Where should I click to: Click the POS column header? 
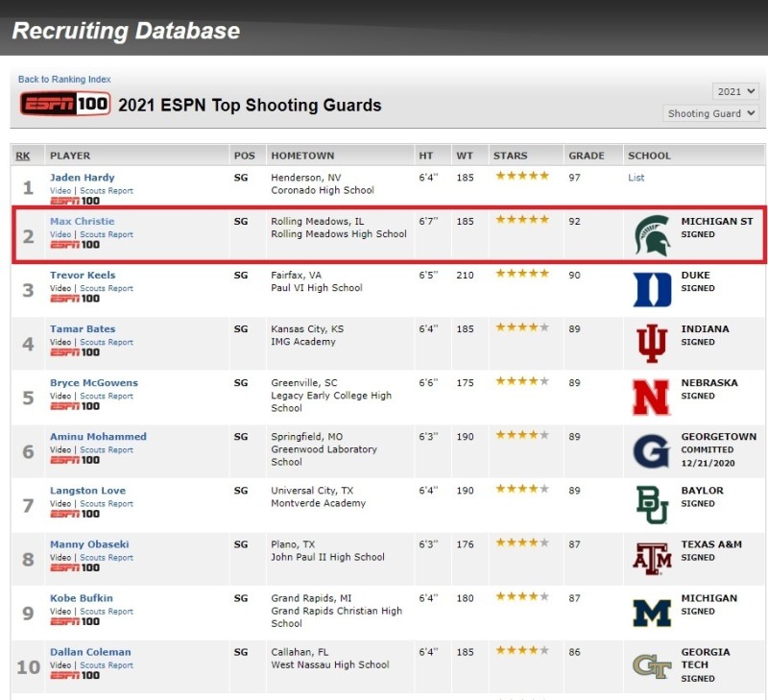click(245, 156)
